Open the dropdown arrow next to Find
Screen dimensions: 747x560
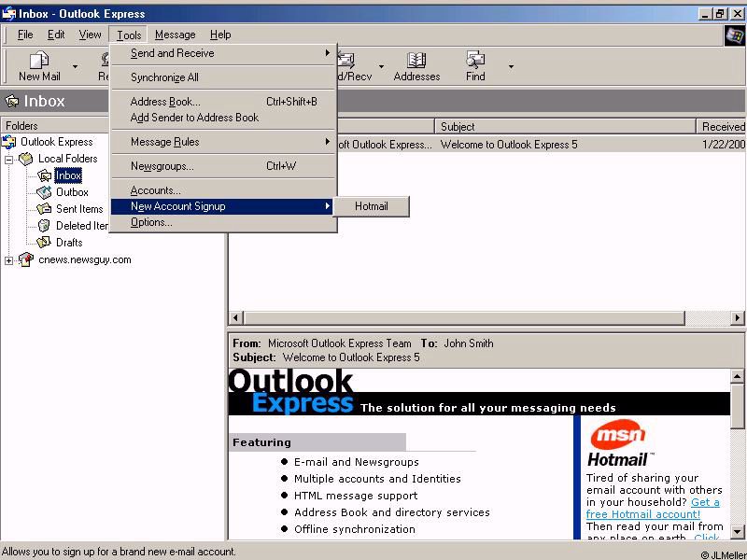(511, 66)
